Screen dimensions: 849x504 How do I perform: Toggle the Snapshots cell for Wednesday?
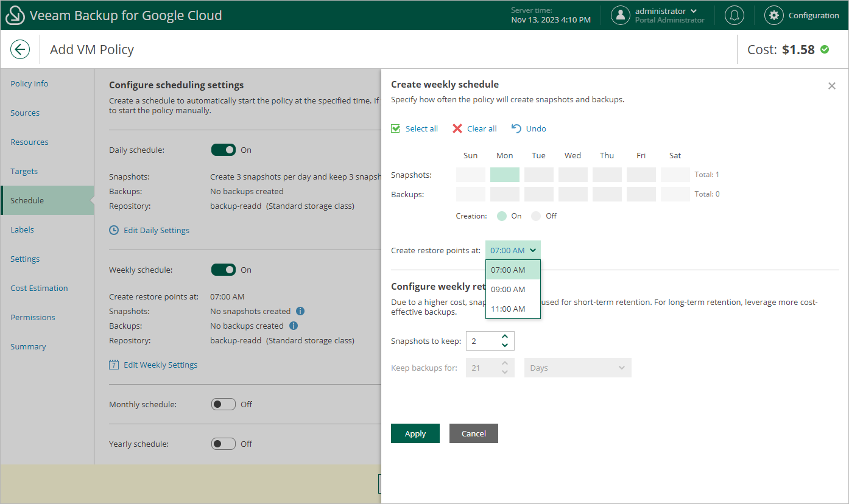point(573,175)
